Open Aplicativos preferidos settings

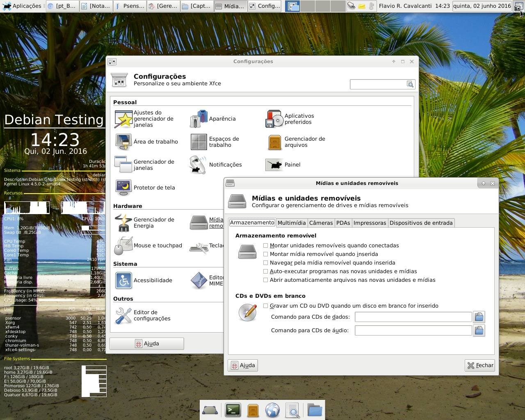tap(274, 119)
